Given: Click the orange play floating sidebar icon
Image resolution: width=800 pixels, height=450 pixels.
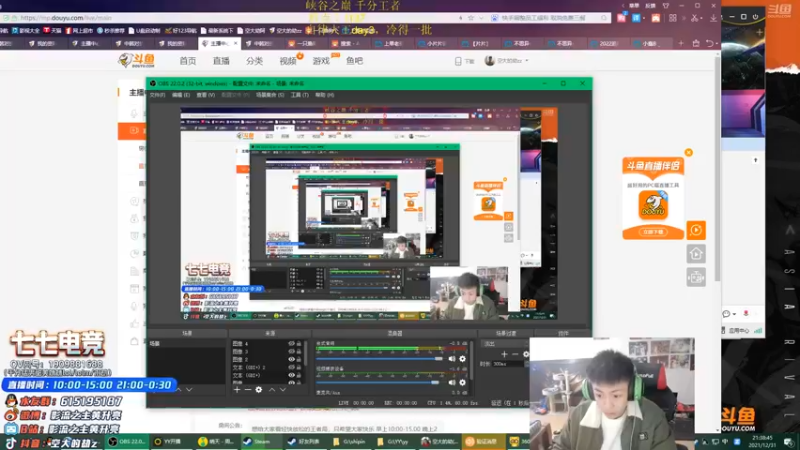Looking at the screenshot, I should click(x=696, y=230).
